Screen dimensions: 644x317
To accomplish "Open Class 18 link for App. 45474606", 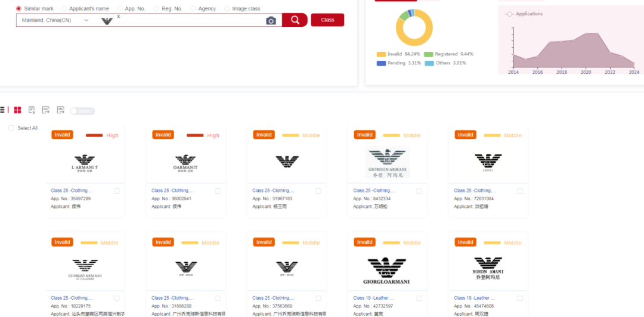I will click(x=475, y=298).
